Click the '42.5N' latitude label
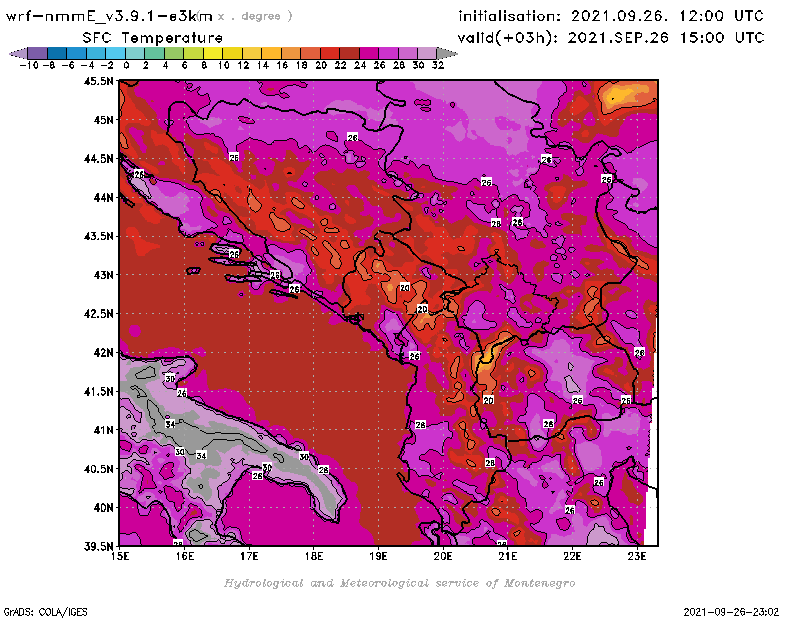This screenshot has width=800, height=618. pos(99,314)
